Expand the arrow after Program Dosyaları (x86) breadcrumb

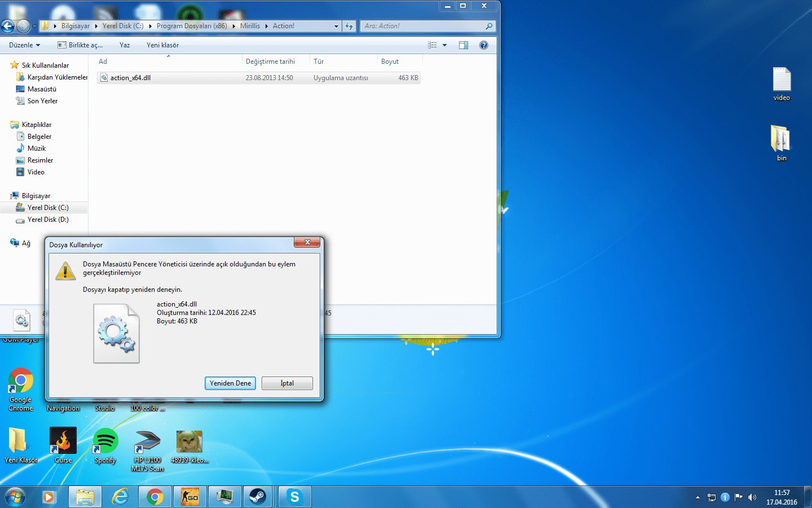[x=233, y=26]
